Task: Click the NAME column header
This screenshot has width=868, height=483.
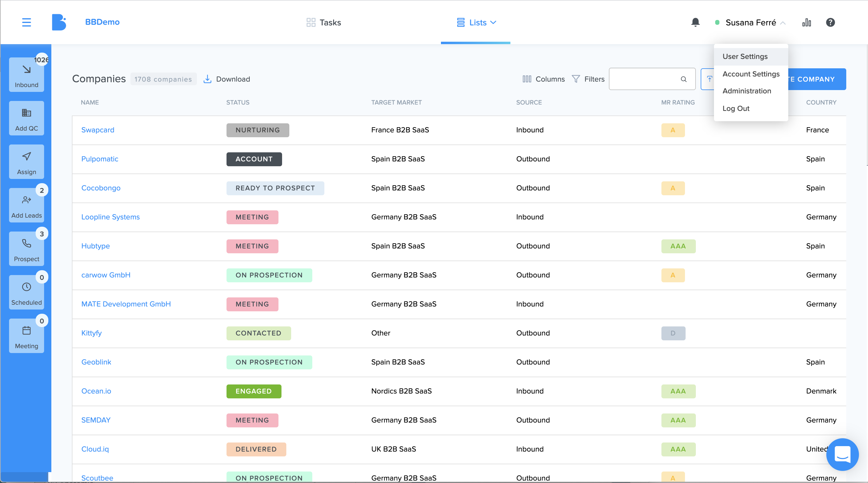Action: (90, 102)
